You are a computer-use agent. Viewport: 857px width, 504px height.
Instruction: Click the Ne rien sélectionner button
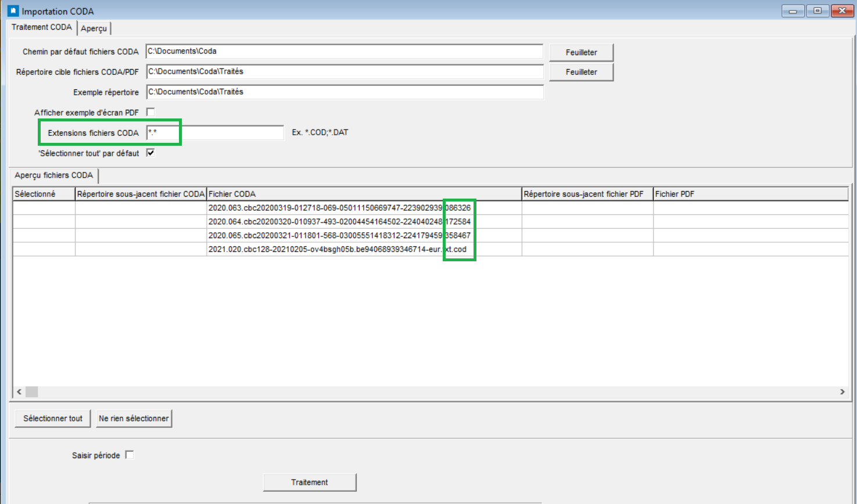coord(134,418)
